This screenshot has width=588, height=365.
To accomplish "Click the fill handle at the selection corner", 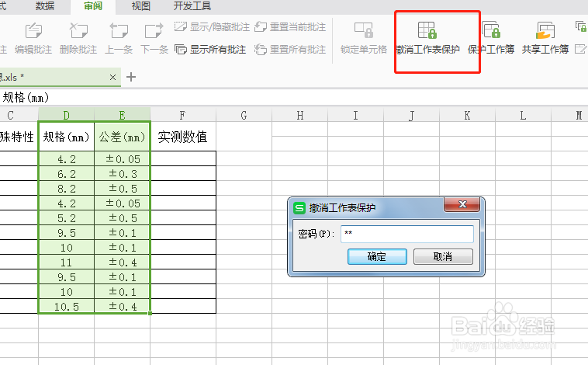I will pyautogui.click(x=150, y=313).
